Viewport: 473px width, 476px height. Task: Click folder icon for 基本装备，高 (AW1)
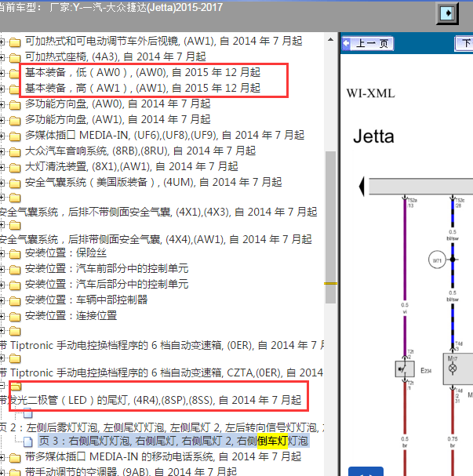click(x=15, y=89)
